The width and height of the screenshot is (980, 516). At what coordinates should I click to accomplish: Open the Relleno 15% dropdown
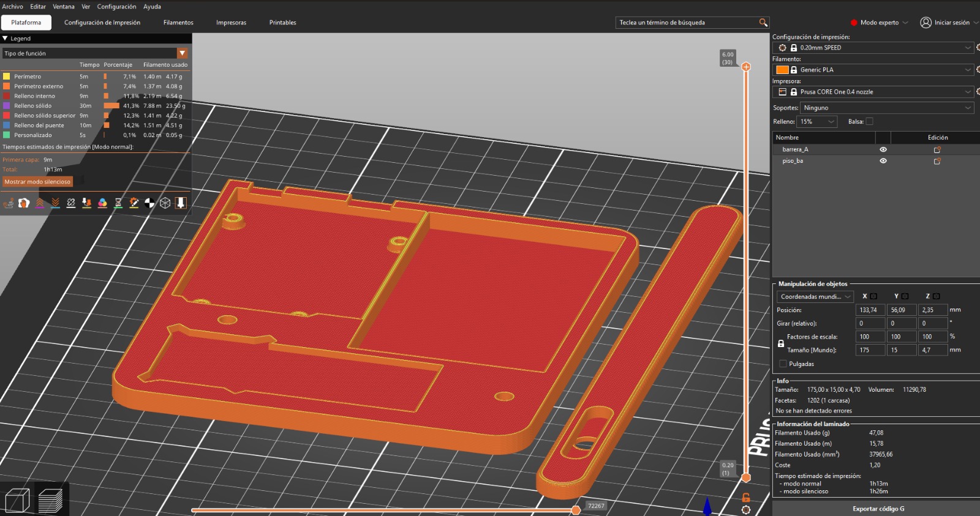(x=817, y=122)
